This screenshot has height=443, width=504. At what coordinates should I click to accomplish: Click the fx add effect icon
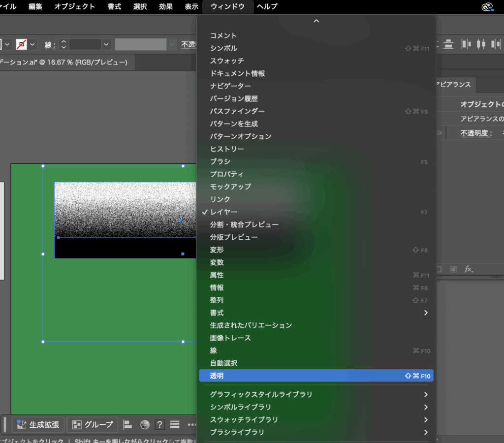(469, 269)
